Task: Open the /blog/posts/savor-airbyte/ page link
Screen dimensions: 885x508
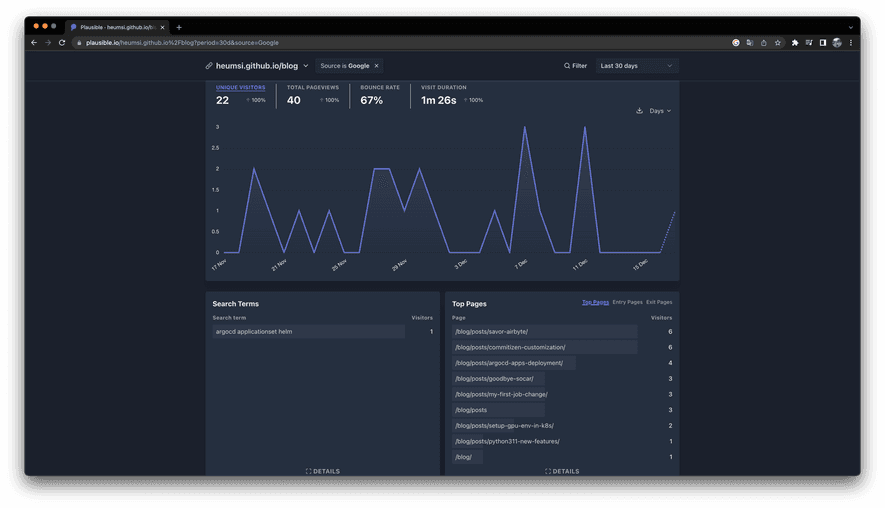Action: [x=491, y=332]
